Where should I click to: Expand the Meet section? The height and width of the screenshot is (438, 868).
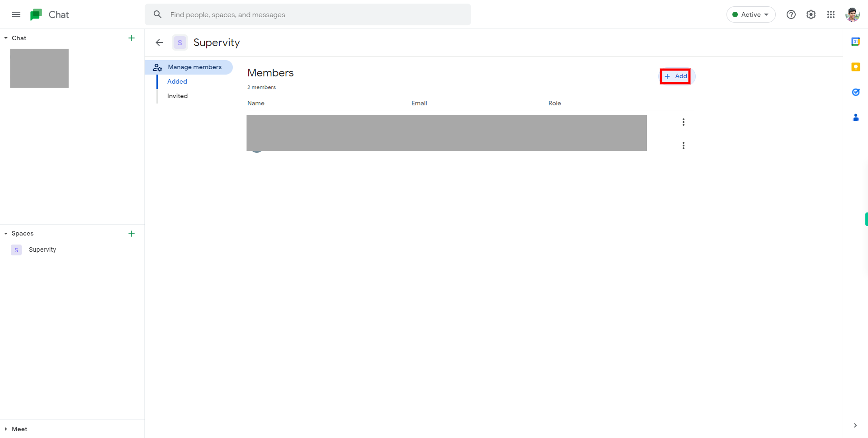pyautogui.click(x=6, y=429)
